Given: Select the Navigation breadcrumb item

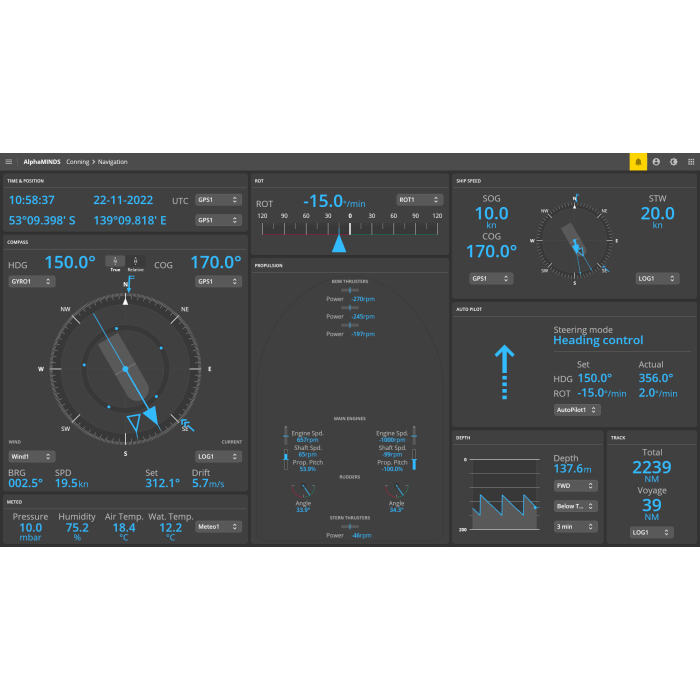Looking at the screenshot, I should tap(112, 161).
